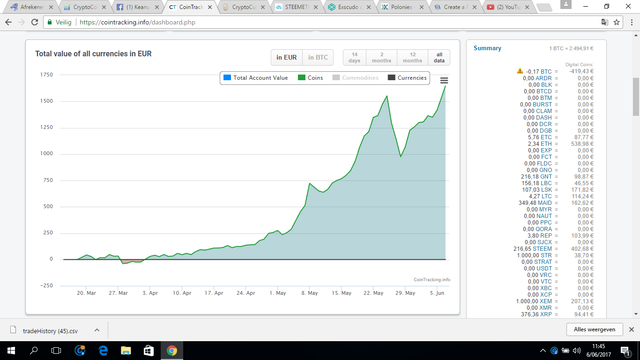The width and height of the screenshot is (640, 360).
Task: Open the STEEM coin link
Action: point(542,249)
